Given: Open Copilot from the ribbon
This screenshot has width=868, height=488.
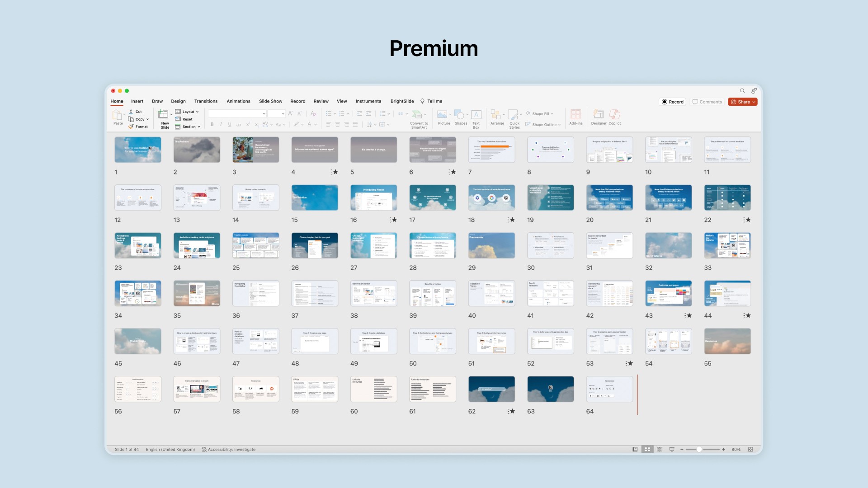Looking at the screenshot, I should pyautogui.click(x=614, y=115).
